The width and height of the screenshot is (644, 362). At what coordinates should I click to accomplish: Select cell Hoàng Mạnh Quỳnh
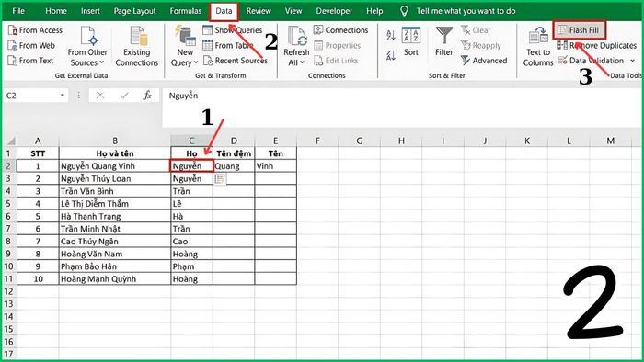tap(115, 278)
